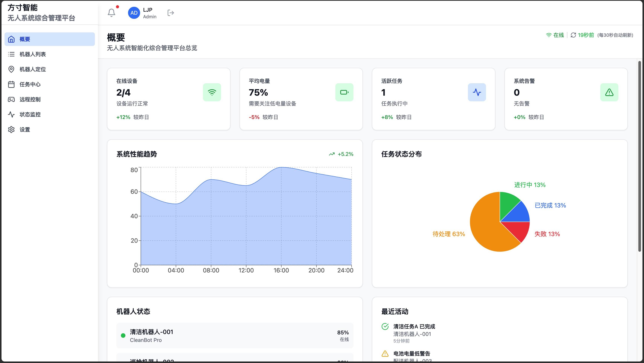644x363 pixels.
Task: Click the refresh icon beside 19秒前
Action: tap(573, 35)
